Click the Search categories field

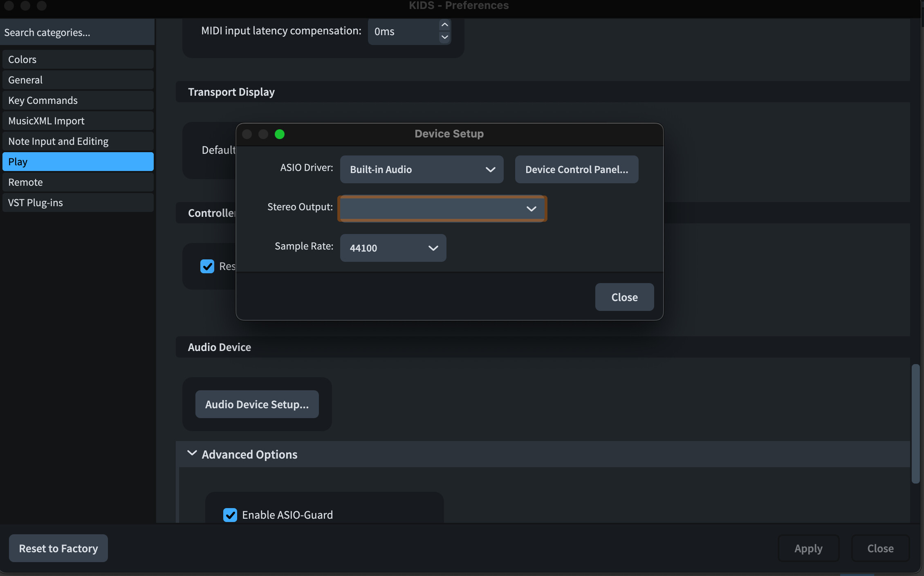78,32
